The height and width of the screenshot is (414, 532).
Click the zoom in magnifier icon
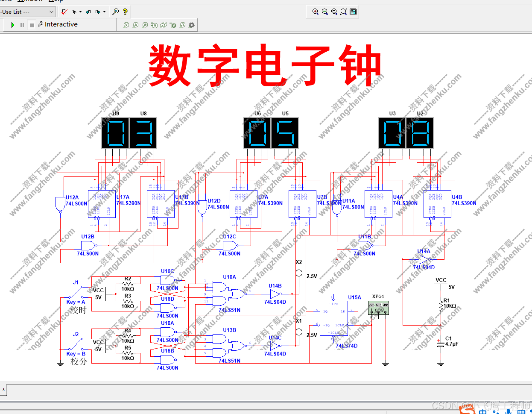pos(315,12)
